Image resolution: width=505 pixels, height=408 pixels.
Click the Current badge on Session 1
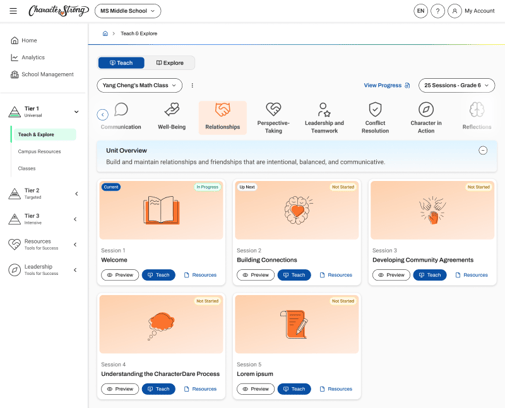point(111,187)
